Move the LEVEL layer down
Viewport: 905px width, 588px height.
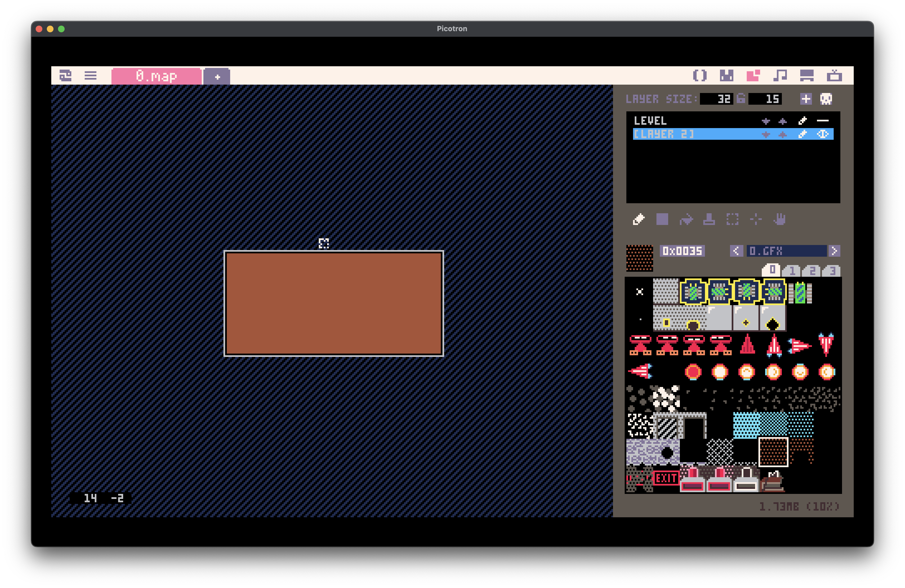pyautogui.click(x=766, y=121)
